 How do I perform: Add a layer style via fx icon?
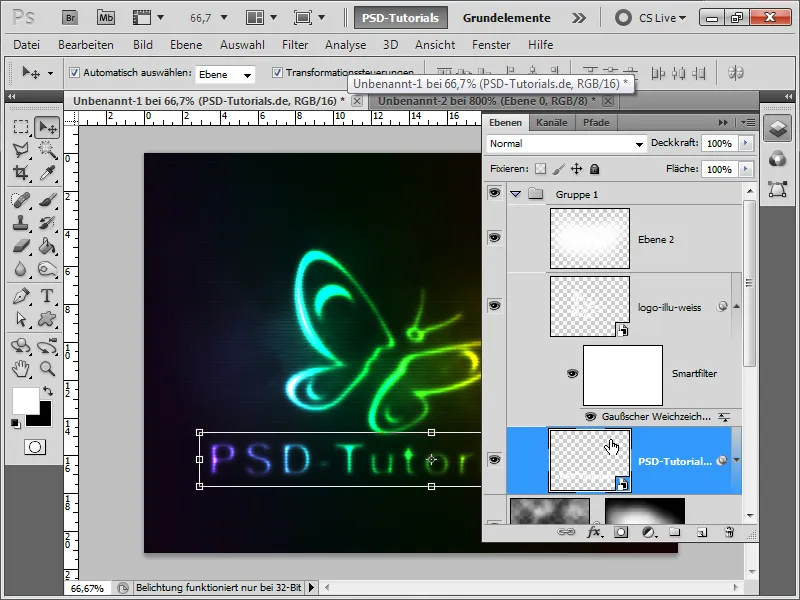pyautogui.click(x=594, y=532)
